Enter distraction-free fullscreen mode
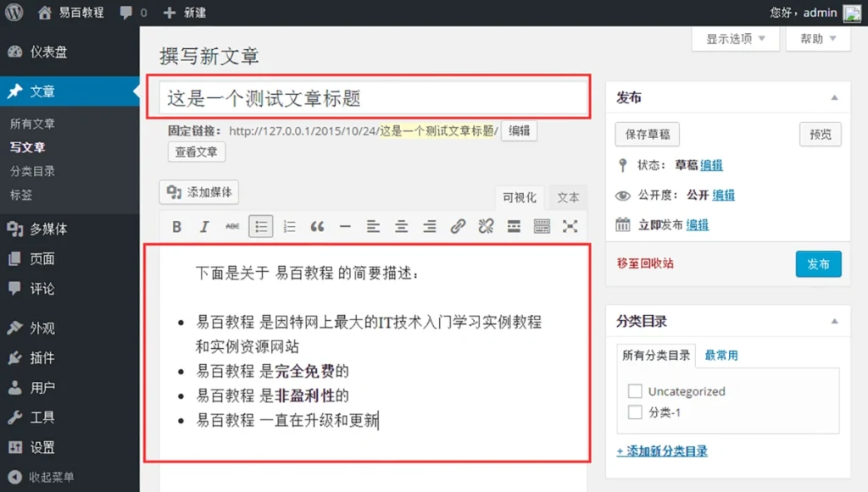Screen dimensions: 868x492 pos(570,227)
